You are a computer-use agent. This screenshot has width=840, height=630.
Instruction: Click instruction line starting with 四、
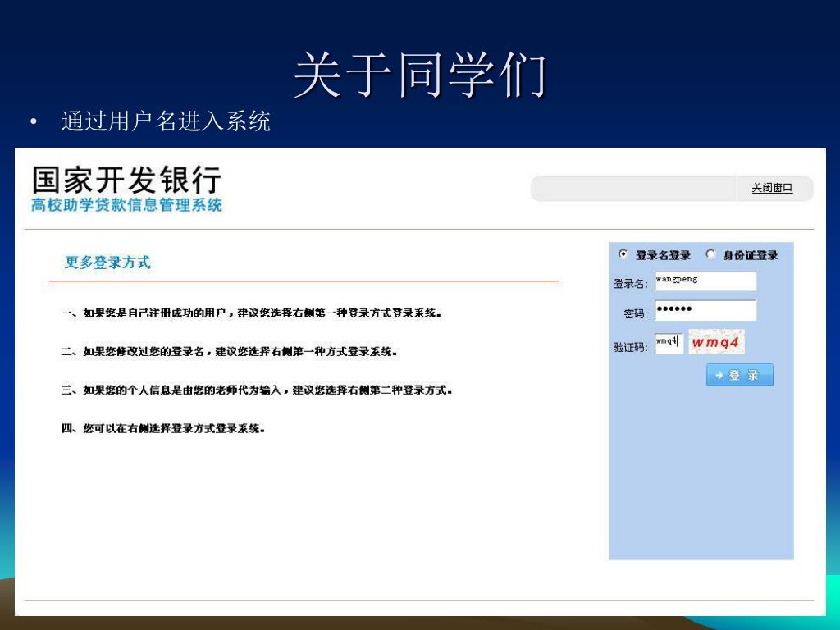163,428
